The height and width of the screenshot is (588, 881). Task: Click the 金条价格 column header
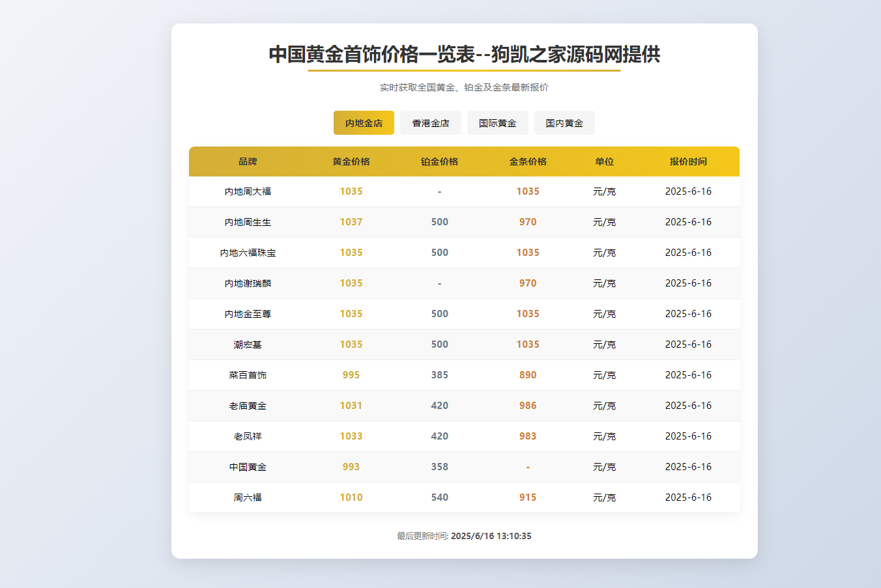click(x=528, y=161)
